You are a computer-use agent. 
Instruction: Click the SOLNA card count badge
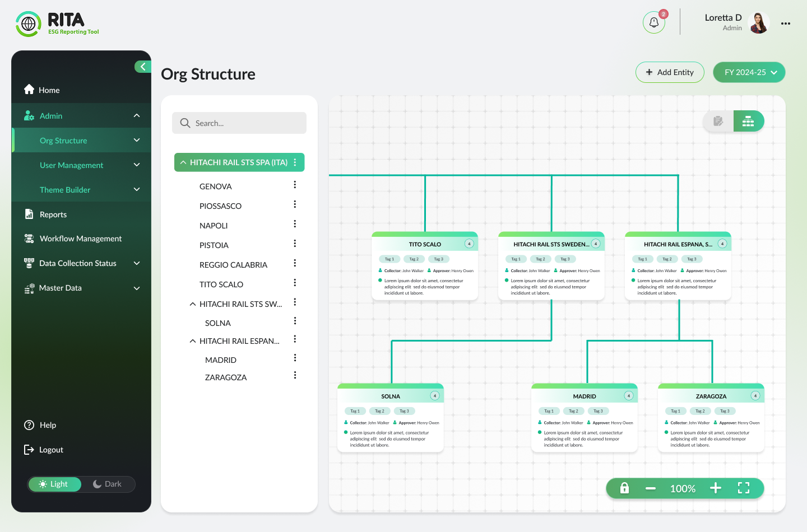434,396
